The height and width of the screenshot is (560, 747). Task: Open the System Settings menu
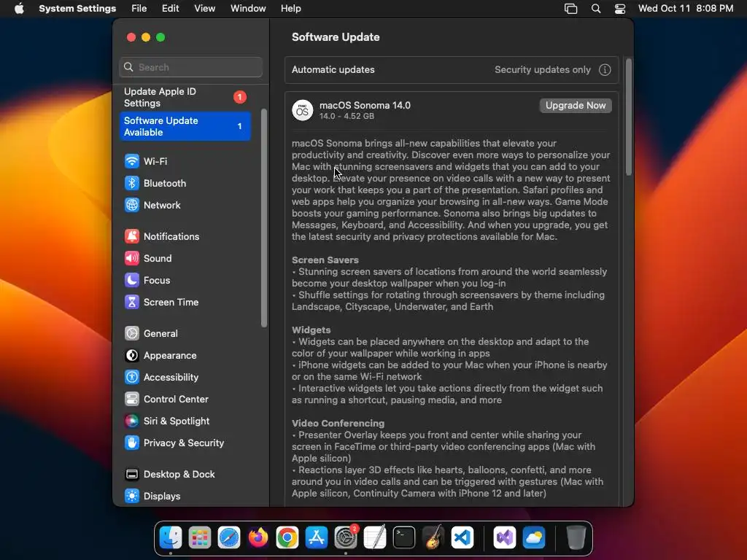(77, 9)
